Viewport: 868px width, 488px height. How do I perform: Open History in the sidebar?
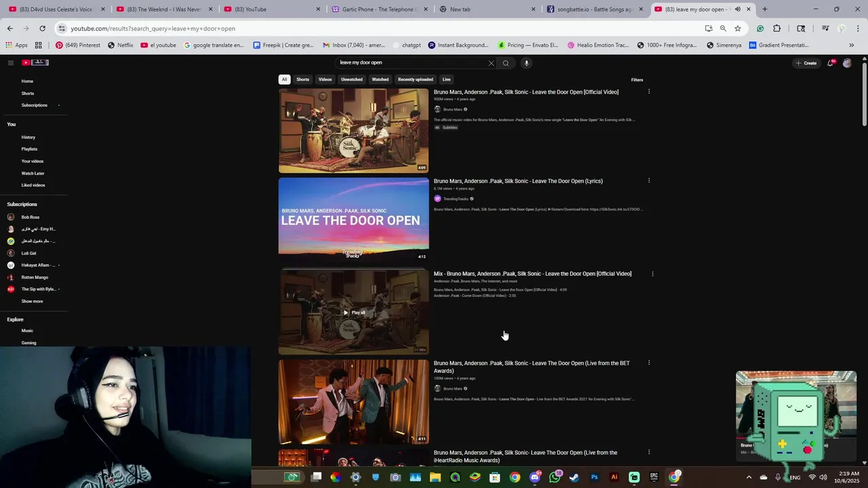[28, 137]
